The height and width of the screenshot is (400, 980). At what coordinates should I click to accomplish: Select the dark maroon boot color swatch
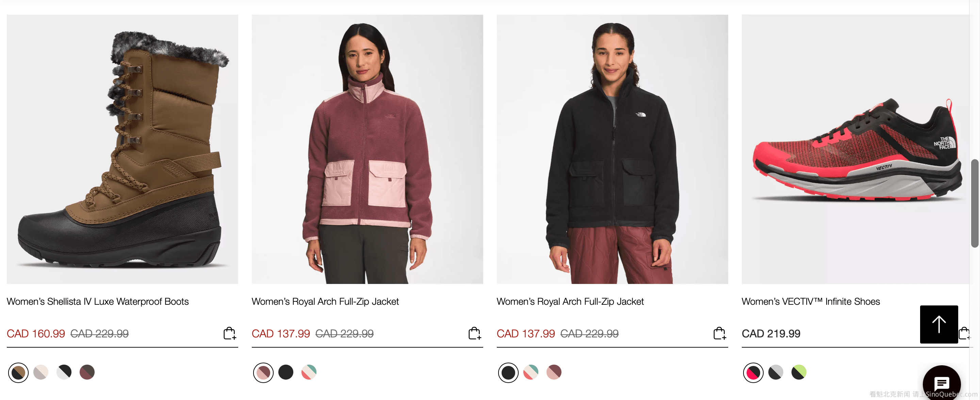87,372
